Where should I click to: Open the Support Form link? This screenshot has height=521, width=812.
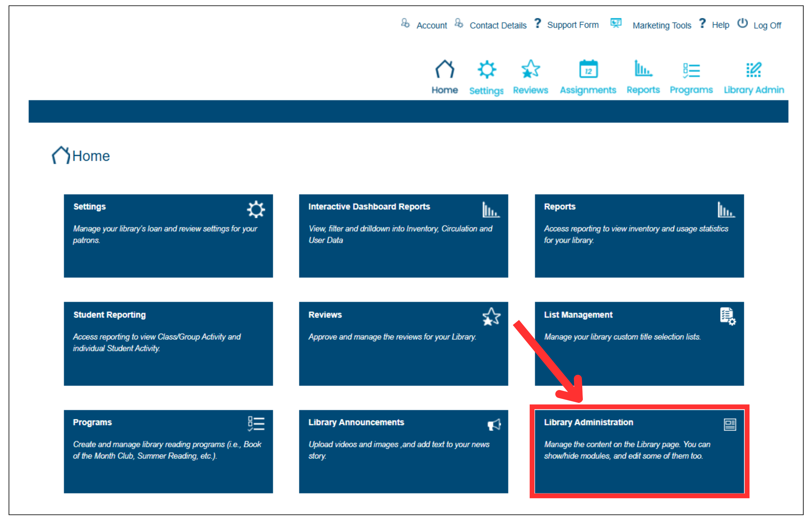point(573,25)
